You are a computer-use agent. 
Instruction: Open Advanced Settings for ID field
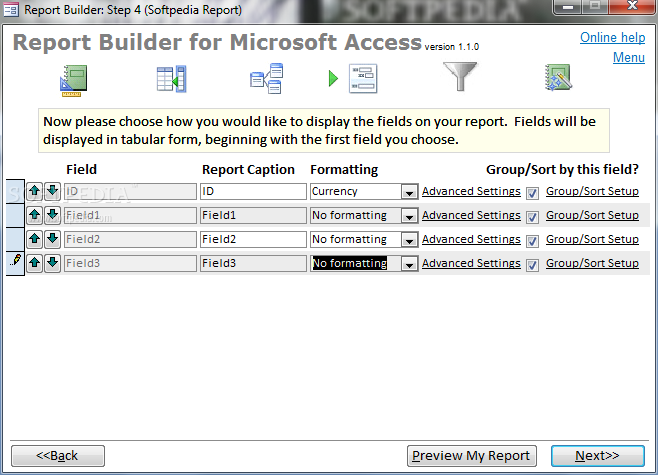pyautogui.click(x=471, y=191)
